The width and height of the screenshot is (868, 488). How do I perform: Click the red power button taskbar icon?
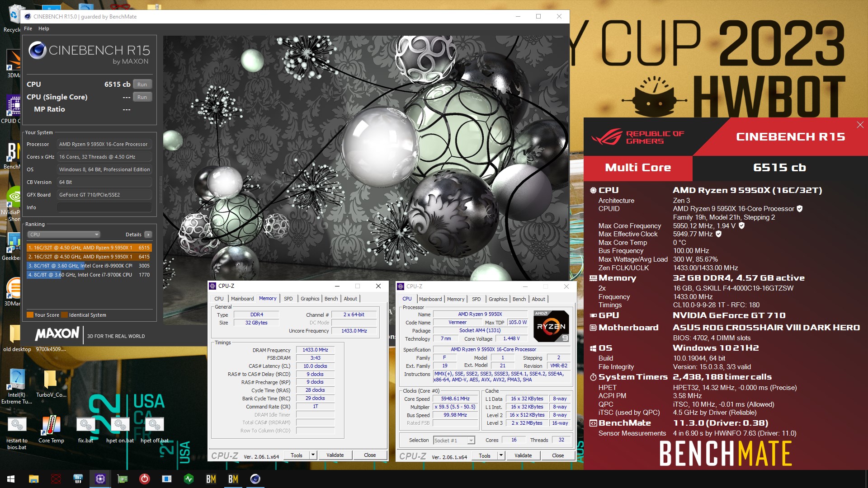click(144, 479)
